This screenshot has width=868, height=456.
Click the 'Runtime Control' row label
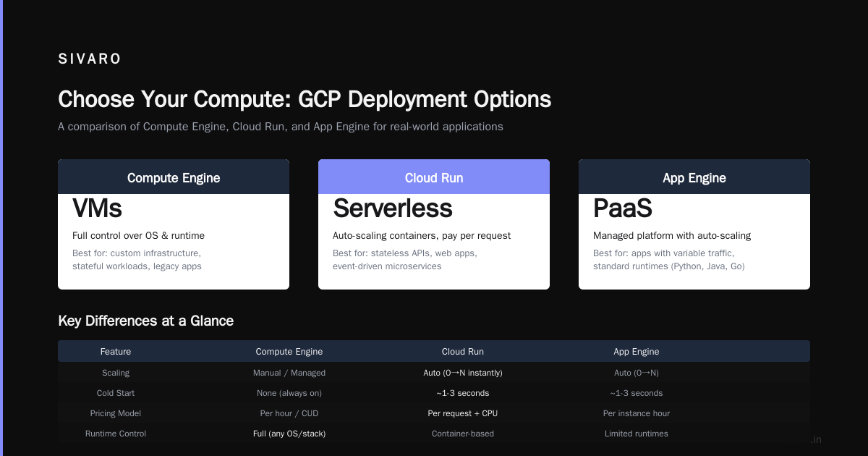click(116, 434)
